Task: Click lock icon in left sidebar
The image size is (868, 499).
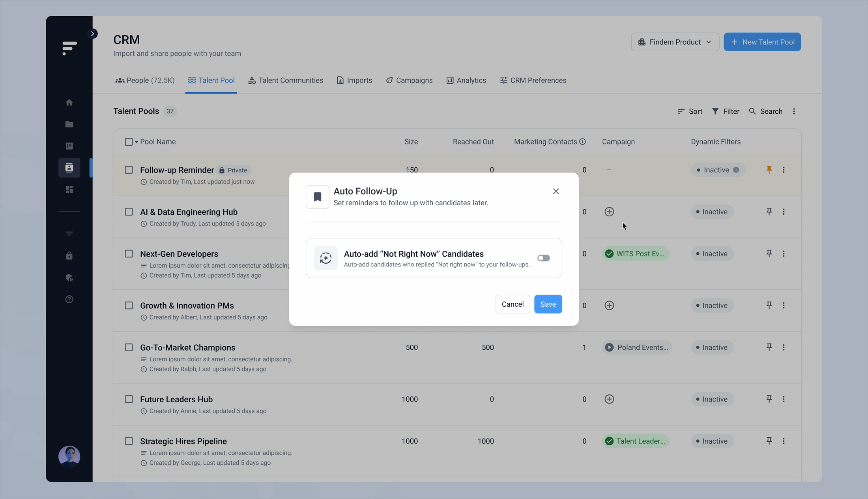Action: (x=69, y=256)
